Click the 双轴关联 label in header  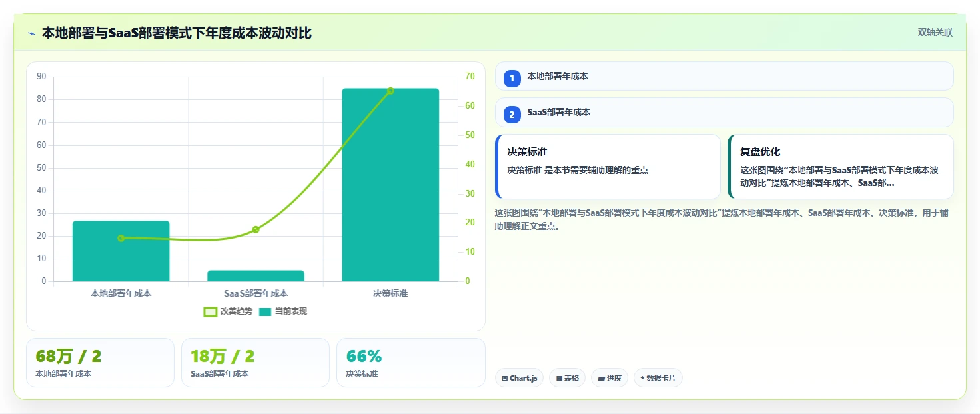[935, 33]
